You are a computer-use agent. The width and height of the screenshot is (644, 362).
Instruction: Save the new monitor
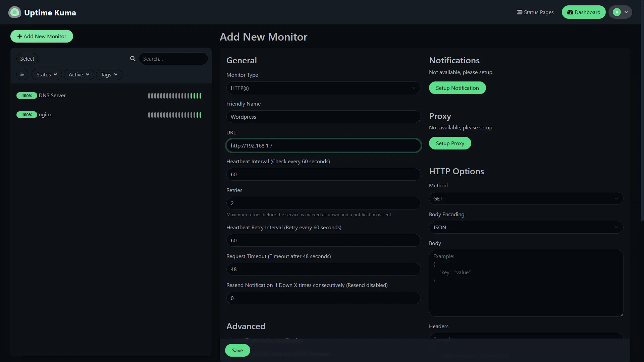point(237,350)
